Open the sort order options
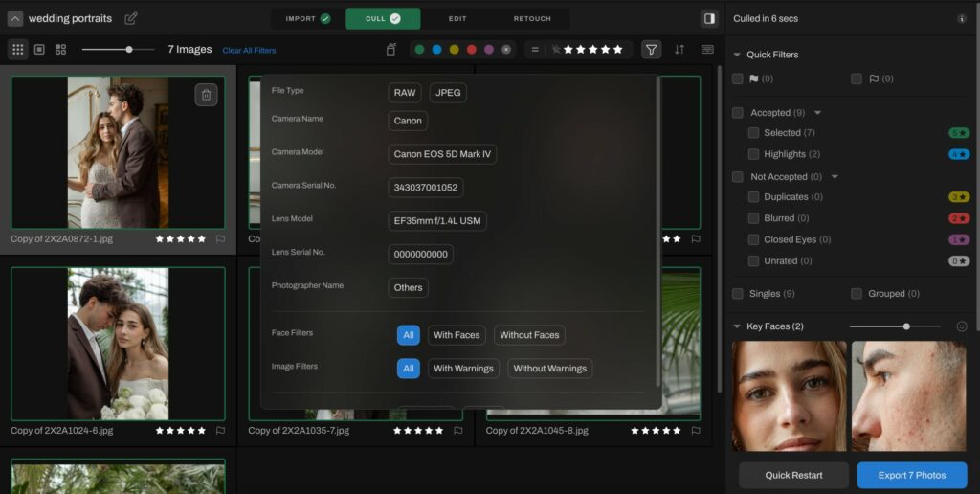Viewport: 980px width, 494px height. pyautogui.click(x=679, y=50)
